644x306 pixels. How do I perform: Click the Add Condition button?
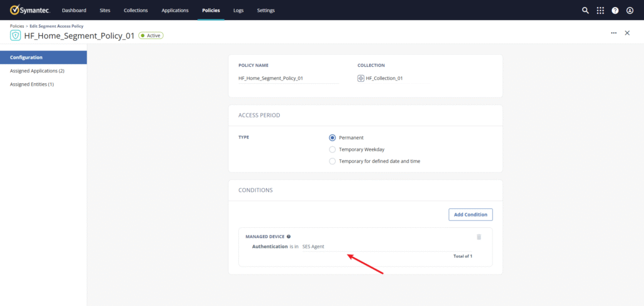[x=470, y=215]
